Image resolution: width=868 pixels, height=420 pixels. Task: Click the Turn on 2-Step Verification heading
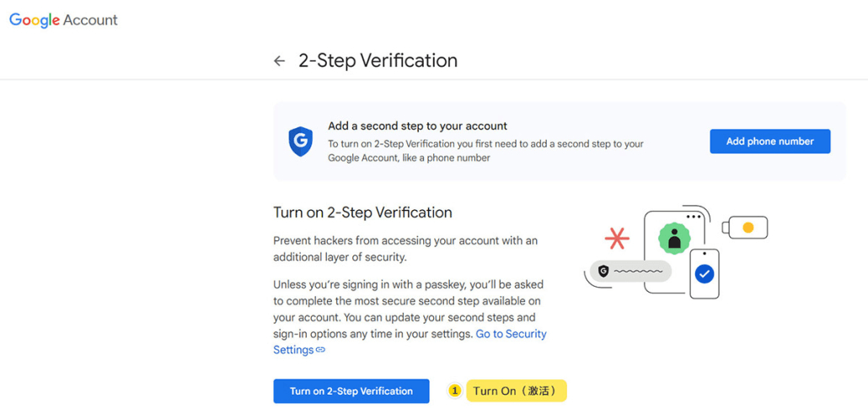point(362,213)
